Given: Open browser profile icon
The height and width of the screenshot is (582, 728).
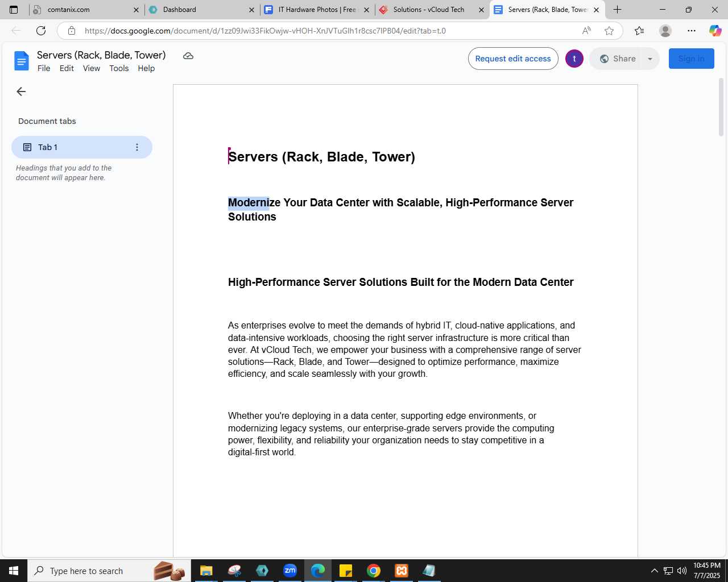Looking at the screenshot, I should click(x=665, y=31).
